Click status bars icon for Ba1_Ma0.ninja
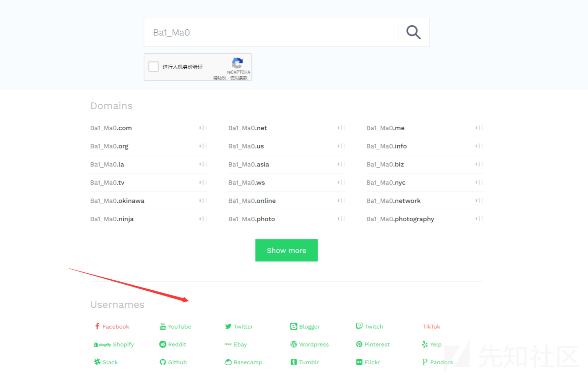Image resolution: width=588 pixels, height=375 pixels. click(x=203, y=219)
